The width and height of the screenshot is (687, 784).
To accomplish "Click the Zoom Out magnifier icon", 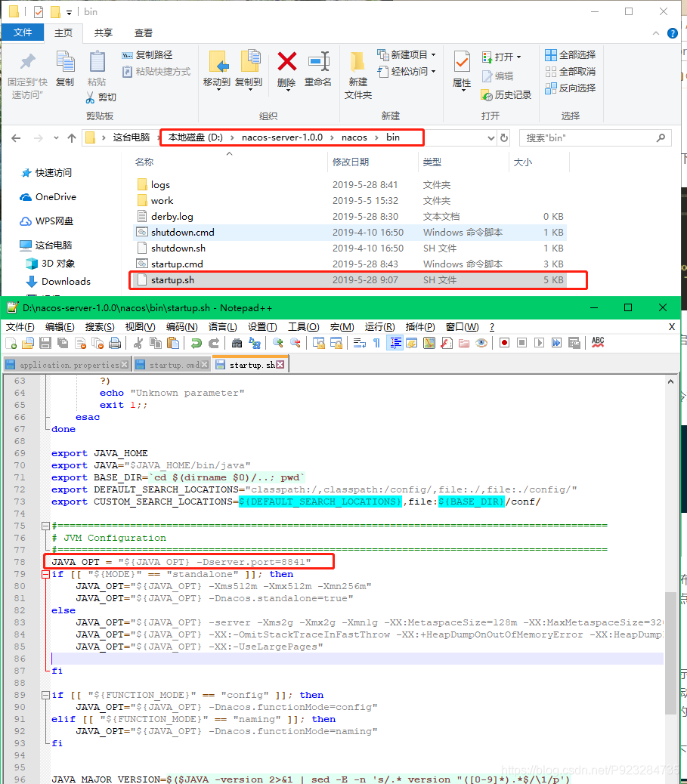I will [296, 343].
